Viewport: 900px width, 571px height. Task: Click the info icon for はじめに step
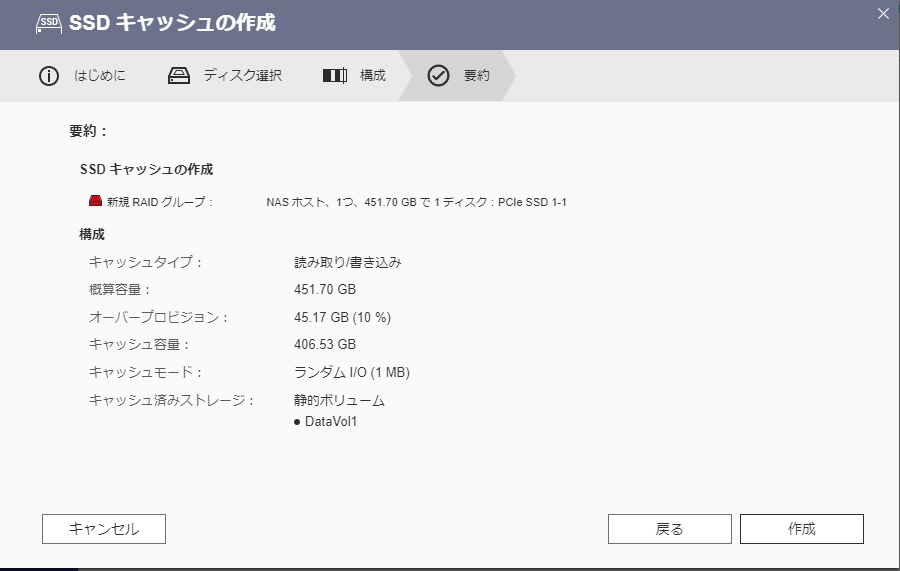pos(49,76)
